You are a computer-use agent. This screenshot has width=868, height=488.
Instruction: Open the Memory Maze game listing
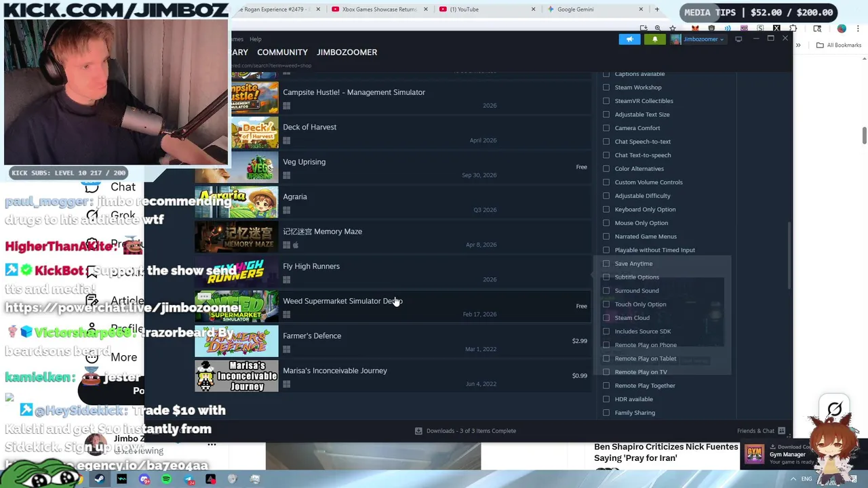coord(393,237)
